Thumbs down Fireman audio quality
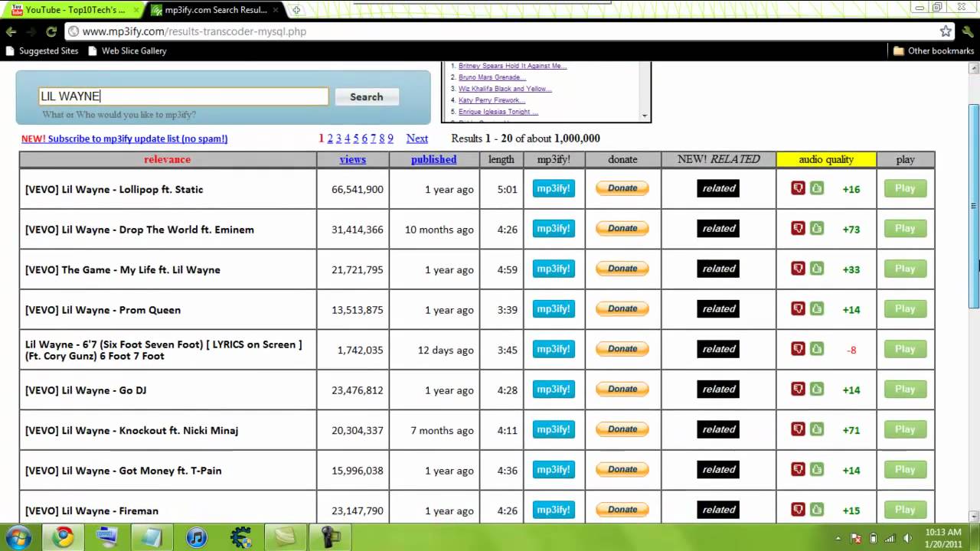This screenshot has height=551, width=980. tap(798, 510)
